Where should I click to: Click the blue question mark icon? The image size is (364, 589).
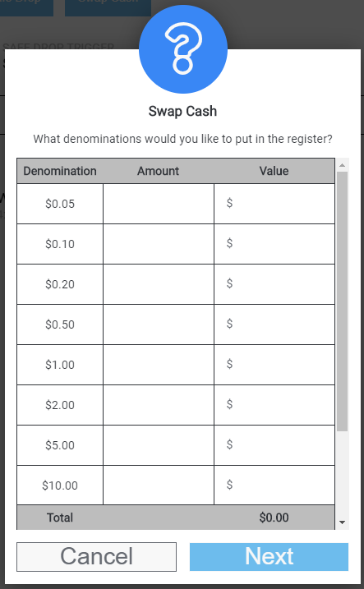183,49
